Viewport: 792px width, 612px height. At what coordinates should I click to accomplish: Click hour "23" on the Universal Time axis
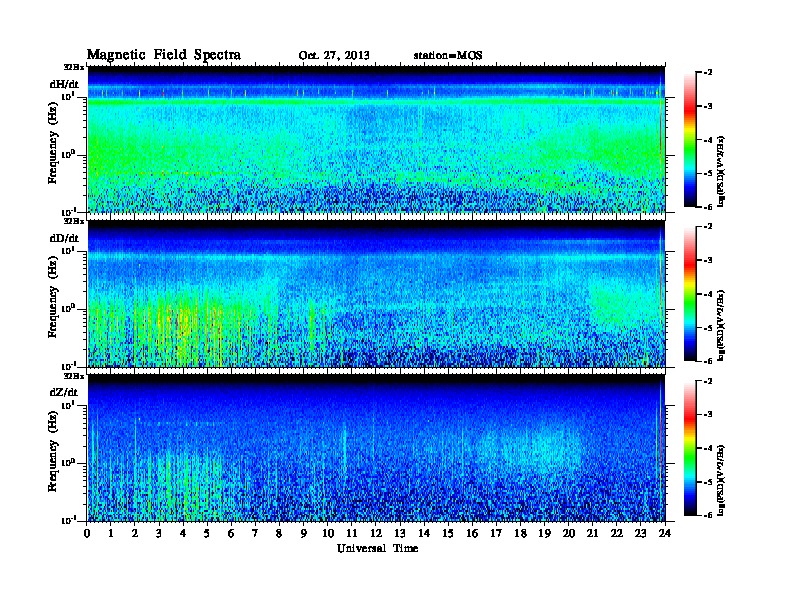641,534
